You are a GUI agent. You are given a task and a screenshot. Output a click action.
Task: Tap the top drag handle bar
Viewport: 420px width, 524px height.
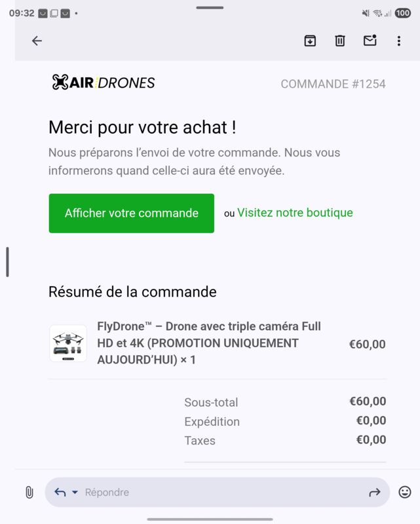(x=210, y=8)
